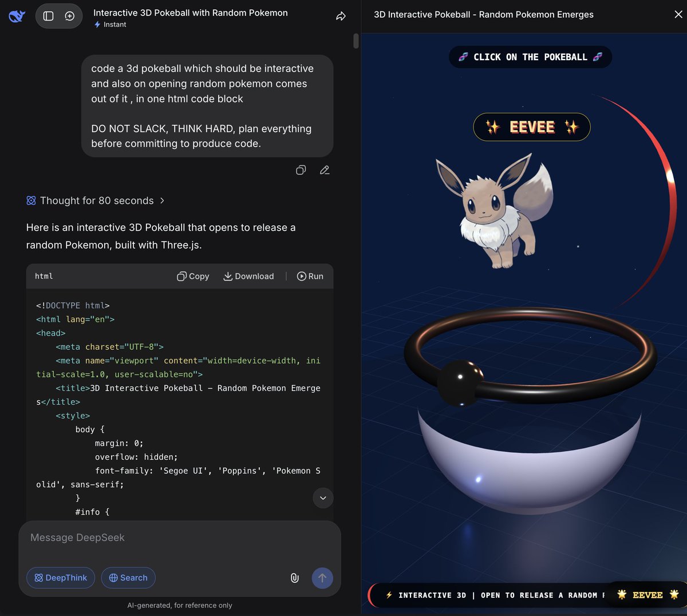This screenshot has width=687, height=616.
Task: Click the chat scrollbar thumb
Action: pyautogui.click(x=356, y=41)
